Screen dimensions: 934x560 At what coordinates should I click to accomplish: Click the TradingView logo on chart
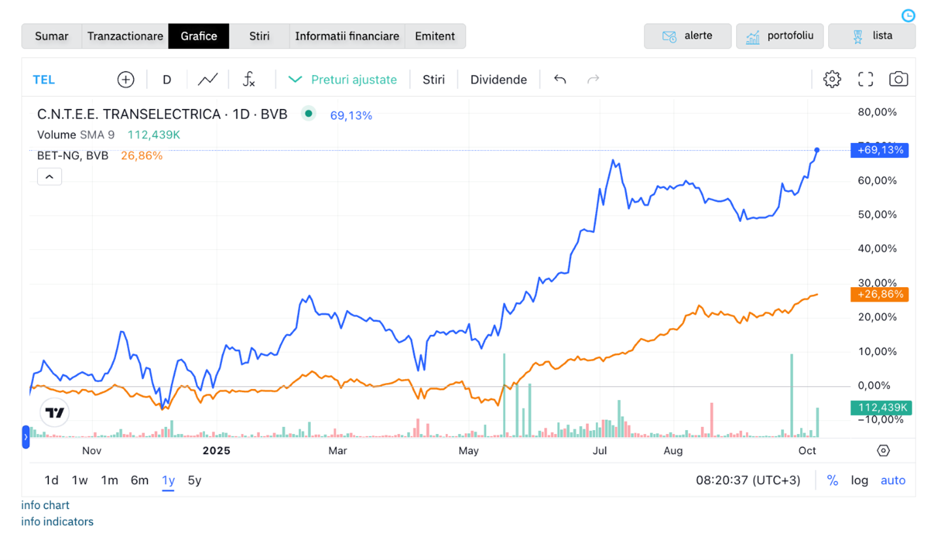pyautogui.click(x=55, y=412)
